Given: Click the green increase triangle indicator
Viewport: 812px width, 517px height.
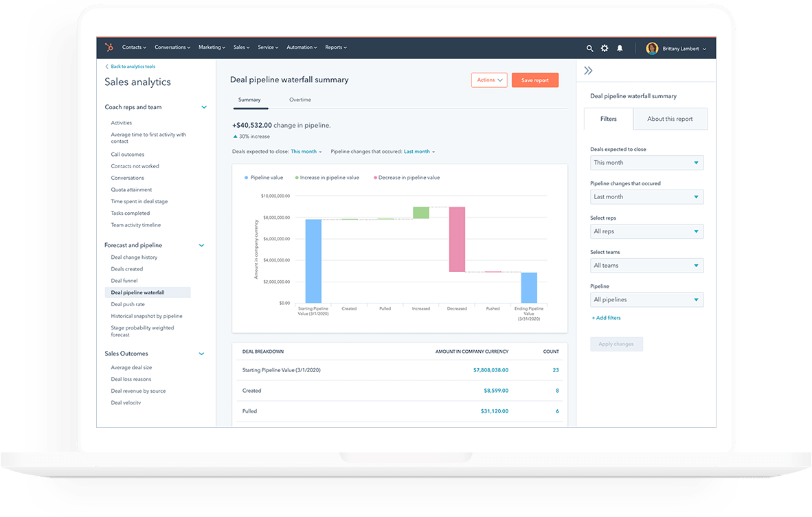Looking at the screenshot, I should tap(235, 137).
